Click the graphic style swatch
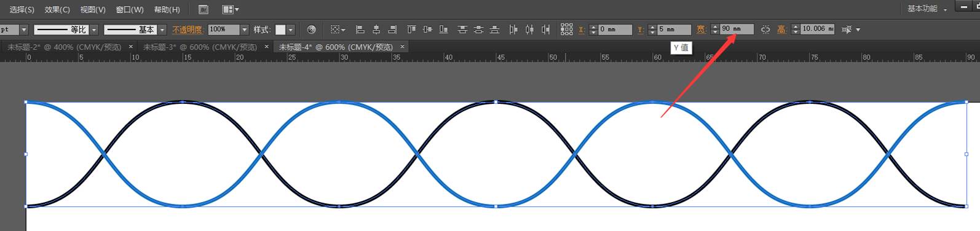 pos(280,29)
